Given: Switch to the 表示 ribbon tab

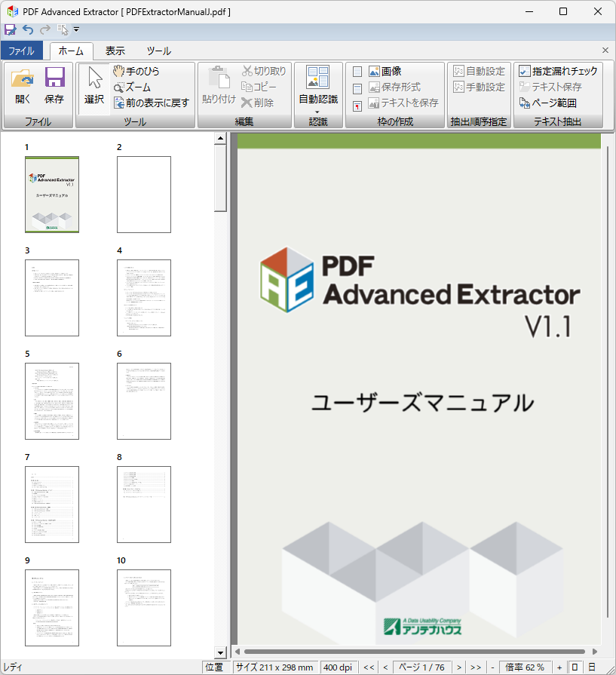Looking at the screenshot, I should click(115, 50).
